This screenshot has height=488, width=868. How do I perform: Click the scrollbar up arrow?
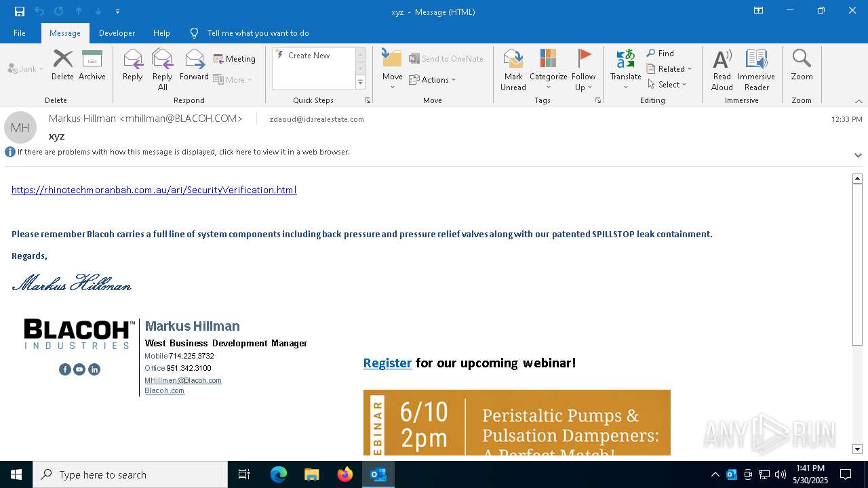click(x=857, y=178)
